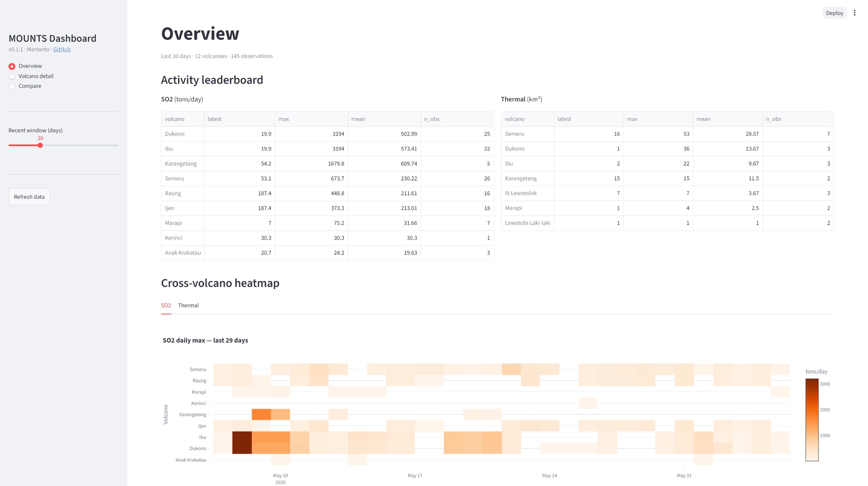Sort SO2 table by max column header
The height and width of the screenshot is (486, 868).
pos(312,119)
